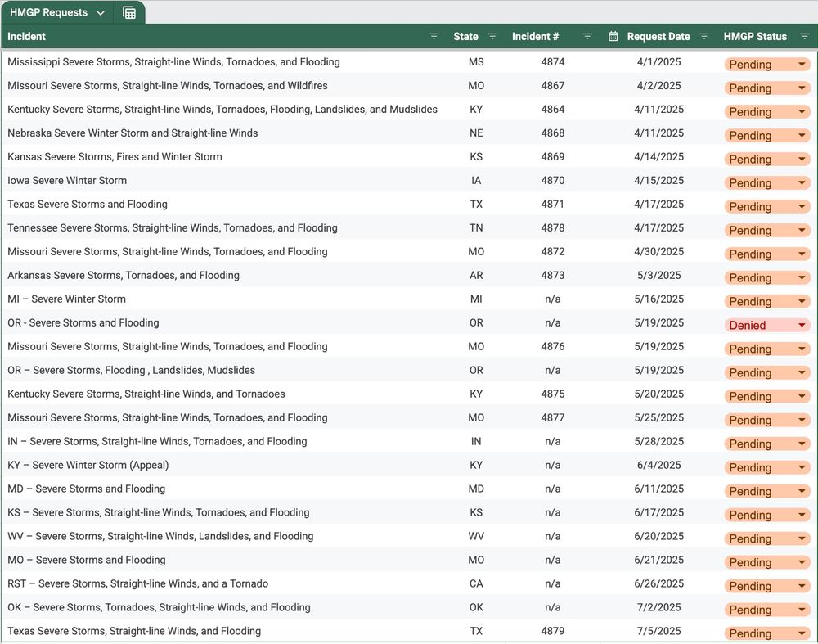Open the Denied status dropdown for OR
The image size is (818, 644).
click(767, 326)
